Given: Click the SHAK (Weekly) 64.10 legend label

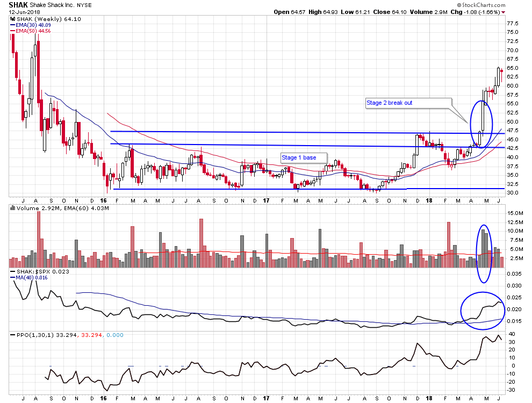Looking at the screenshot, I should click(x=49, y=19).
